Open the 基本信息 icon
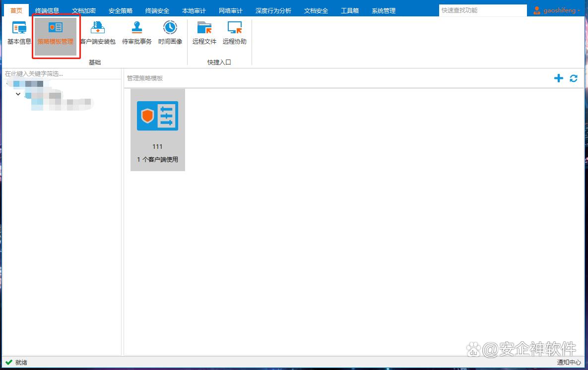Viewport: 588px width, 370px height. click(x=19, y=33)
